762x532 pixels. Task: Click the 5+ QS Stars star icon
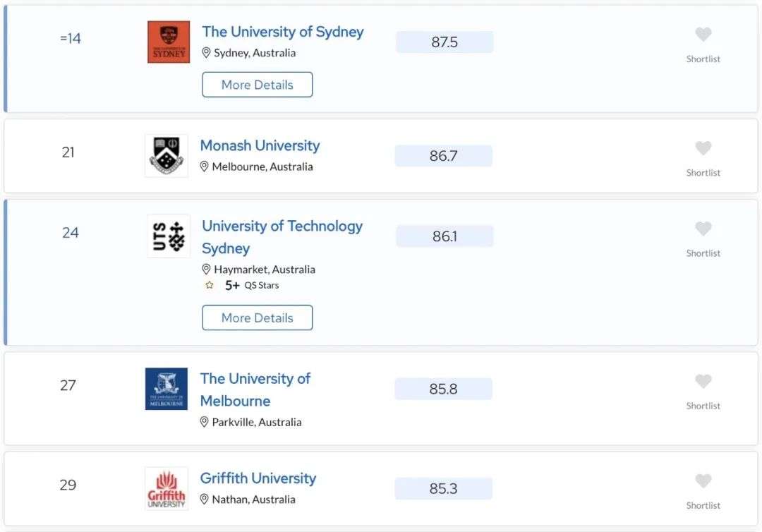[210, 285]
